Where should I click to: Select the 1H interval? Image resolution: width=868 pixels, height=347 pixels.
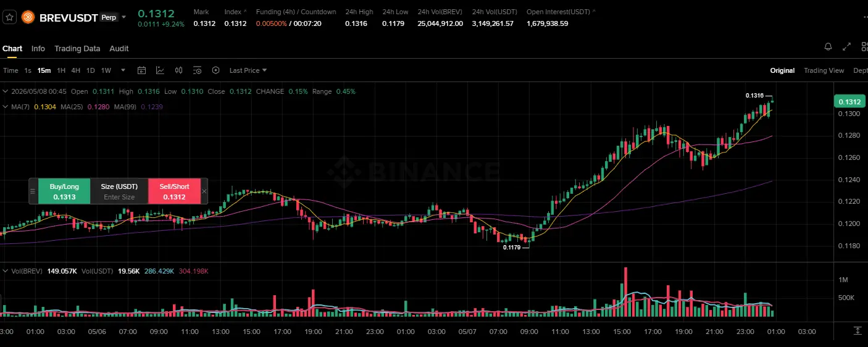click(x=61, y=70)
